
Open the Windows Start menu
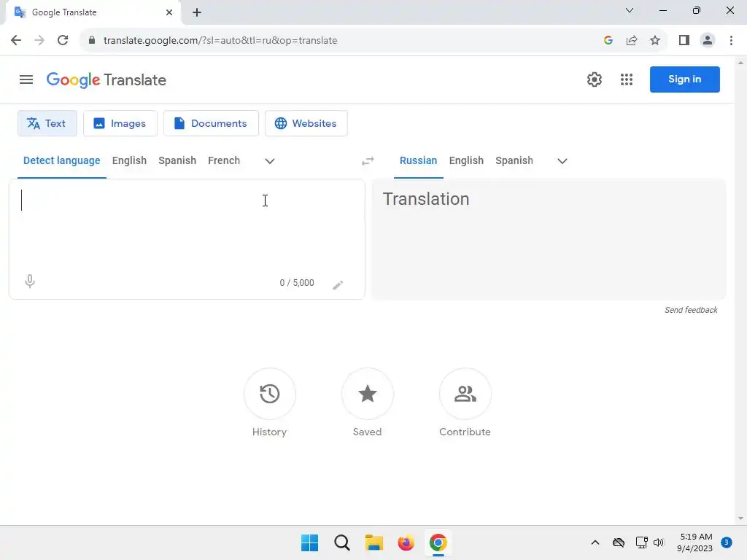pos(309,542)
